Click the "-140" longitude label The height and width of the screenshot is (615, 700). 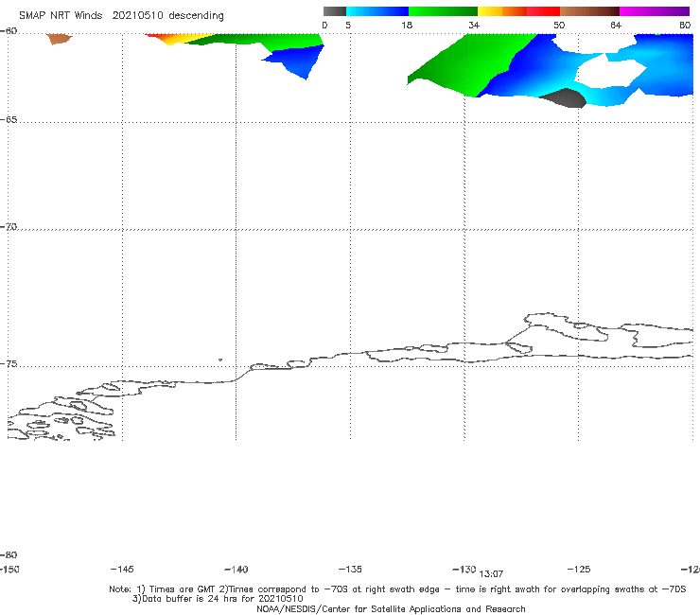click(x=236, y=570)
